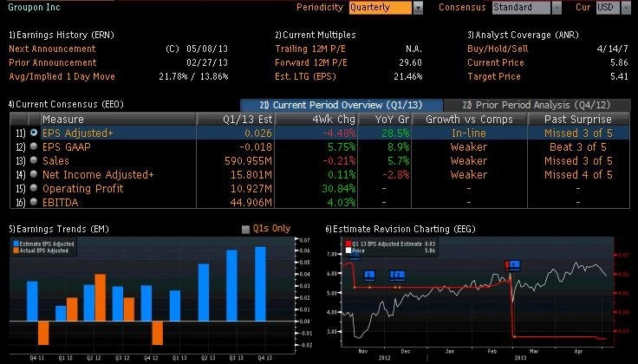Click the red Q1 13 EPS Estimate legend swatch
638x364 pixels.
click(x=348, y=244)
